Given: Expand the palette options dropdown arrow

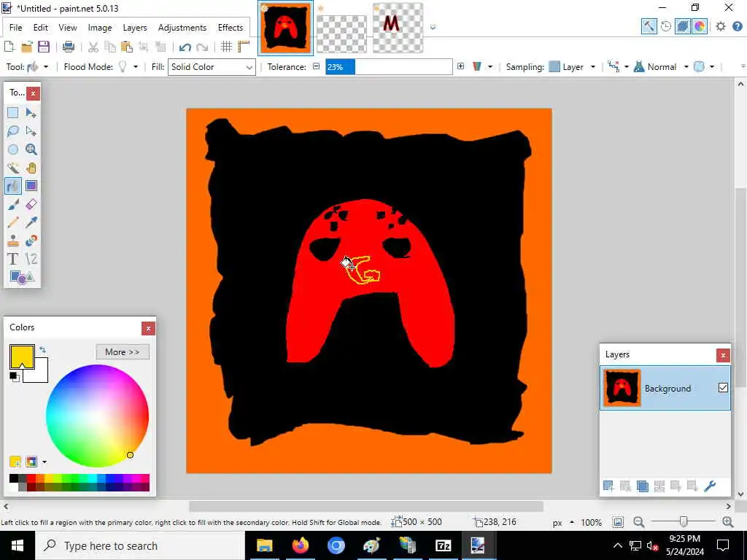Looking at the screenshot, I should click(x=44, y=462).
